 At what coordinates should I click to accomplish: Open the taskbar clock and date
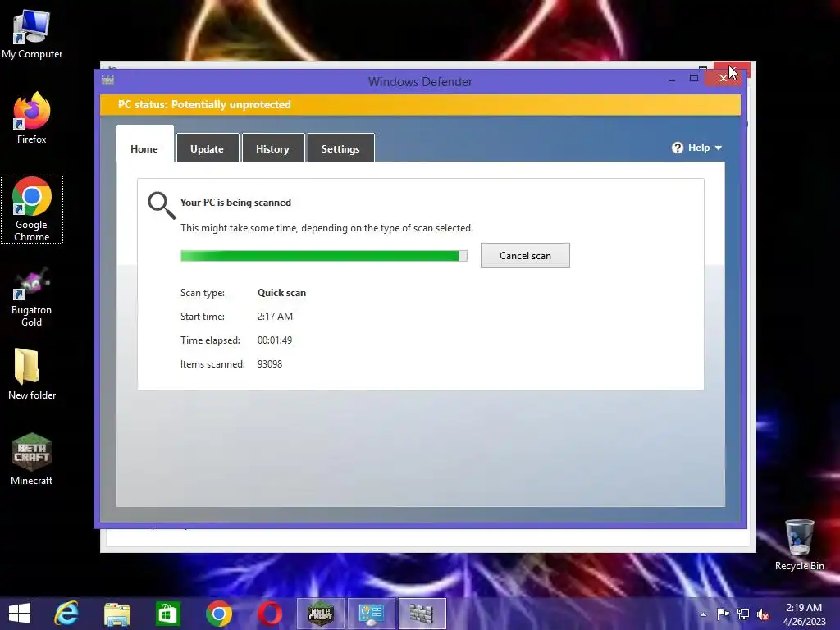coord(804,614)
